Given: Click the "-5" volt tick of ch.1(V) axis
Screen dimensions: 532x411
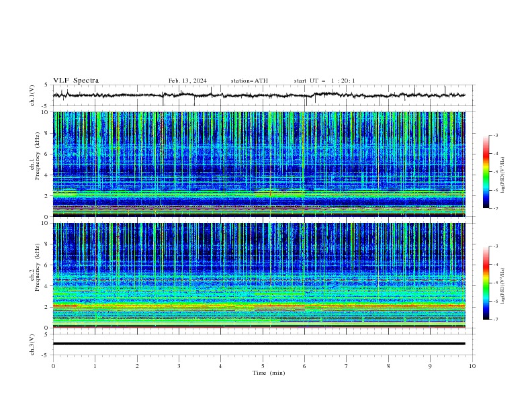Looking at the screenshot, I should [46, 106].
